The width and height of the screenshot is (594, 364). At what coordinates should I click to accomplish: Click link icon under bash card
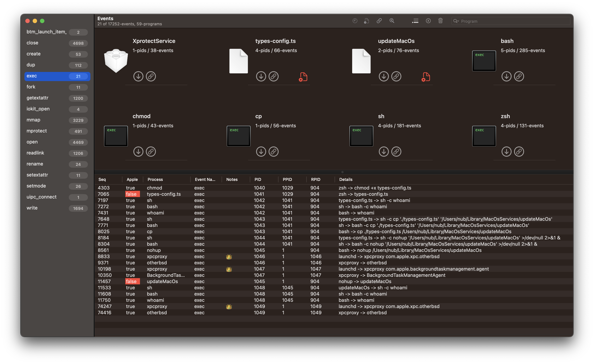(519, 77)
